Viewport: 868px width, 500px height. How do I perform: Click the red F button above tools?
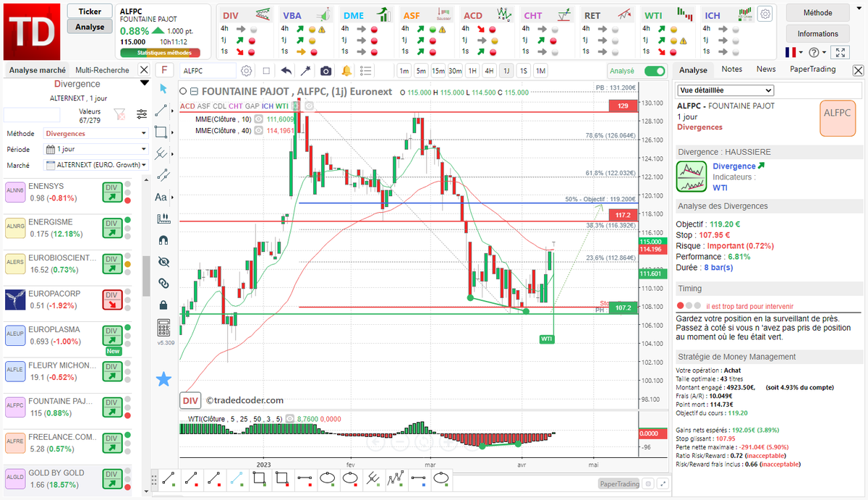164,70
